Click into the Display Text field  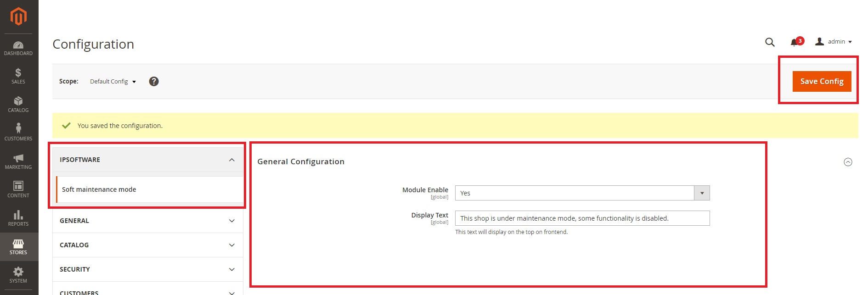click(x=582, y=218)
